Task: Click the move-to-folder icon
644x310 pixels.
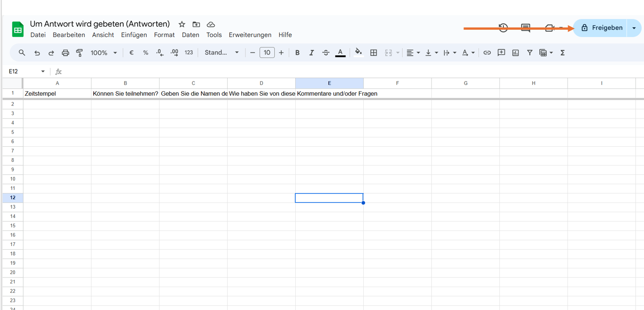Action: click(x=196, y=24)
